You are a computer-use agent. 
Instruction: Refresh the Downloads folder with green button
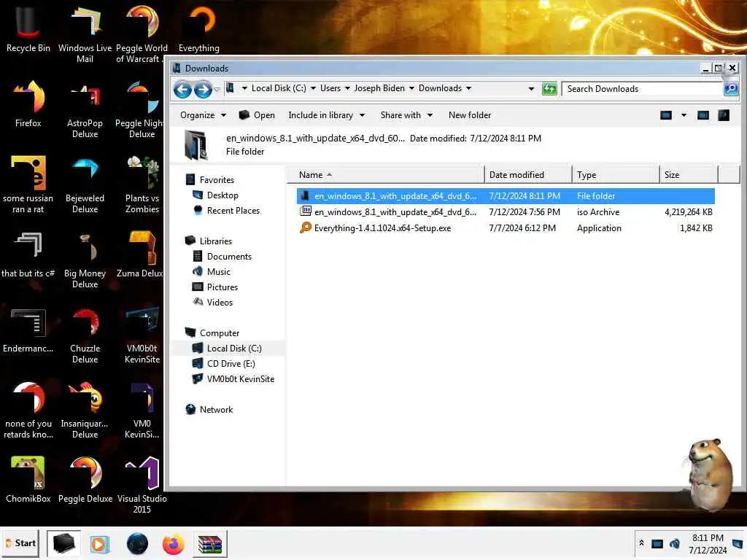(x=549, y=88)
